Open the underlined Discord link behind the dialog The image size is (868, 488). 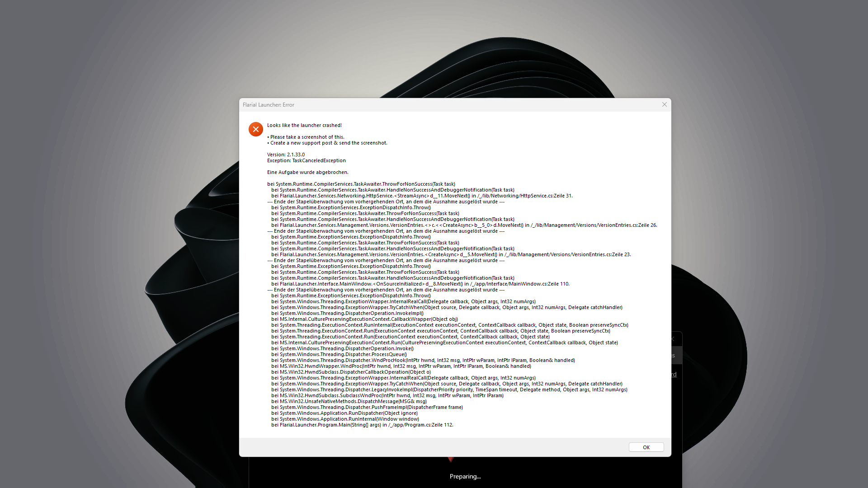point(673,374)
